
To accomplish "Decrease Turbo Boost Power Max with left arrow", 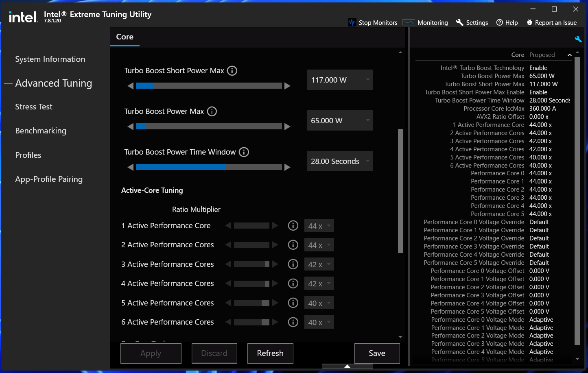I will pyautogui.click(x=130, y=127).
